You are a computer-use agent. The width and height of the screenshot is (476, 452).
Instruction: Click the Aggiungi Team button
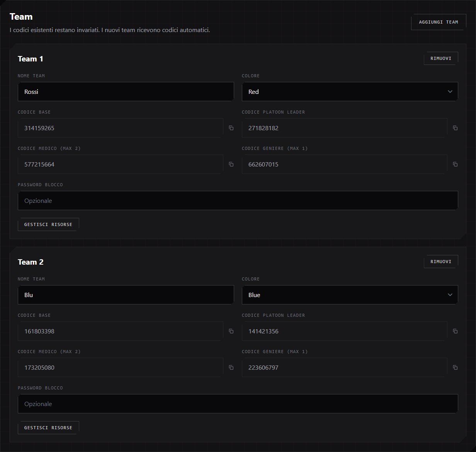(439, 22)
